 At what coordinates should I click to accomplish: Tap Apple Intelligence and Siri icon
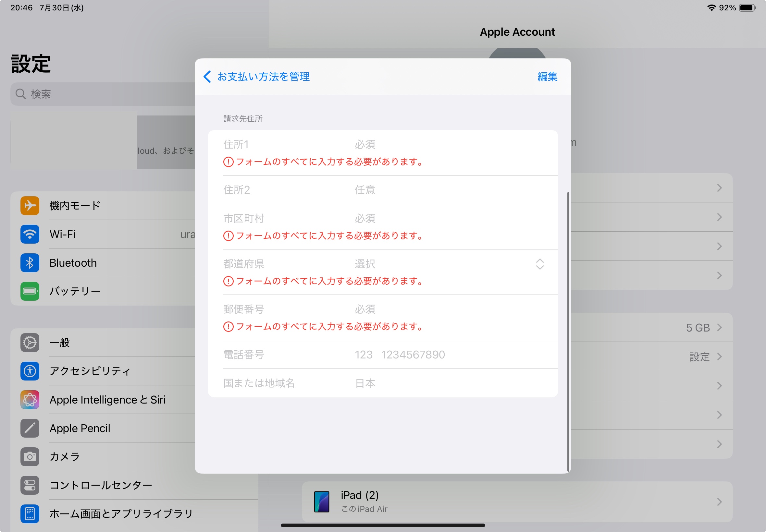30,400
